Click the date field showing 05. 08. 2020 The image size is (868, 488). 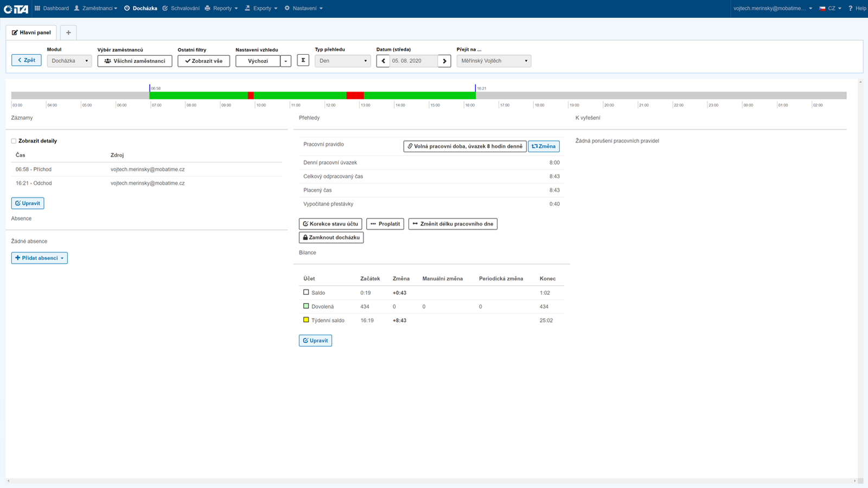413,61
